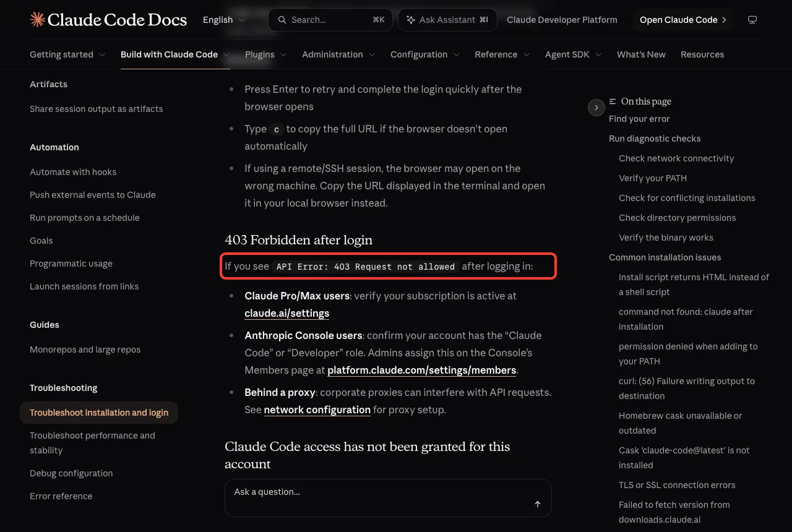Select Goals in the sidebar
This screenshot has height=532, width=792.
[41, 241]
